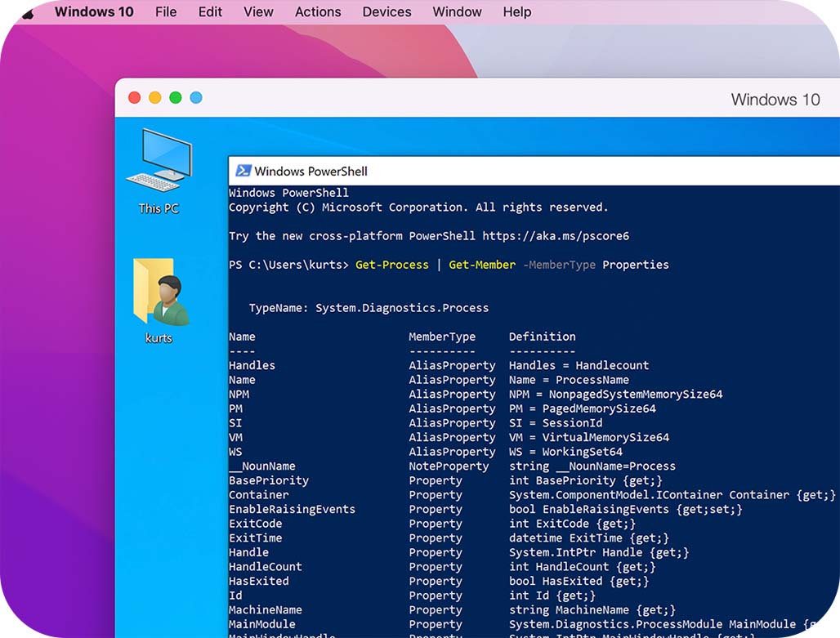The height and width of the screenshot is (638, 840).
Task: Click 'WS = WorkingSet64' definition
Action: click(x=565, y=452)
